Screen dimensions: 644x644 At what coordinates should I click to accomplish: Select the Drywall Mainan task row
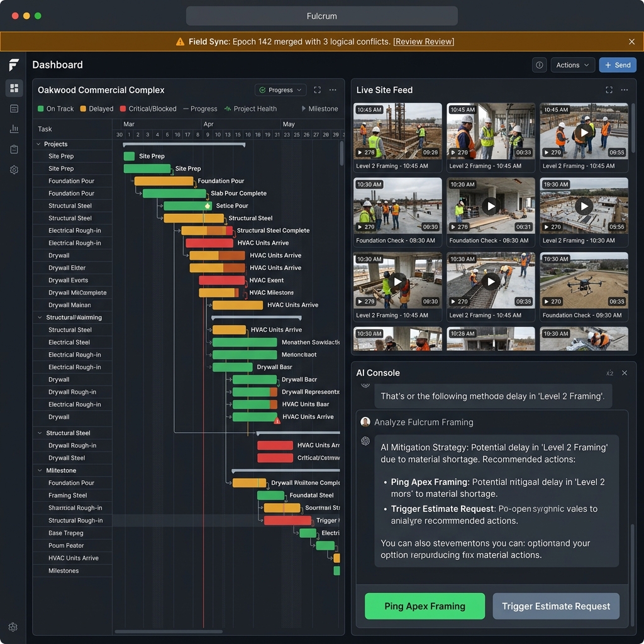click(72, 305)
